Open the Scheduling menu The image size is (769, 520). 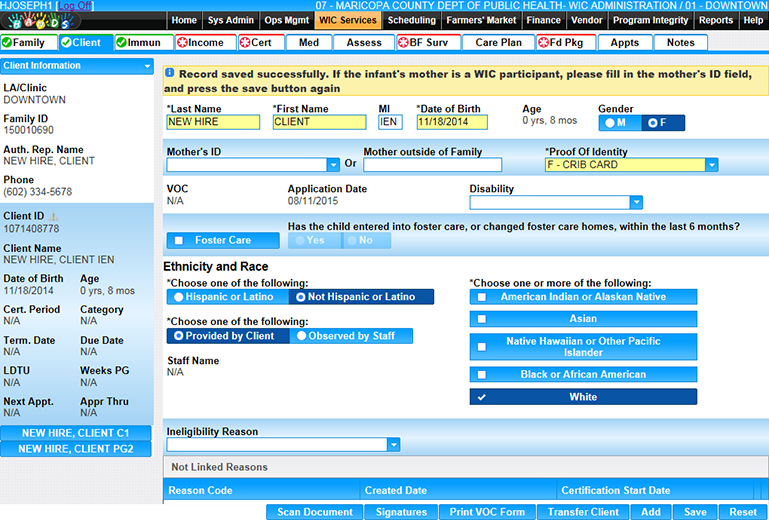[411, 20]
